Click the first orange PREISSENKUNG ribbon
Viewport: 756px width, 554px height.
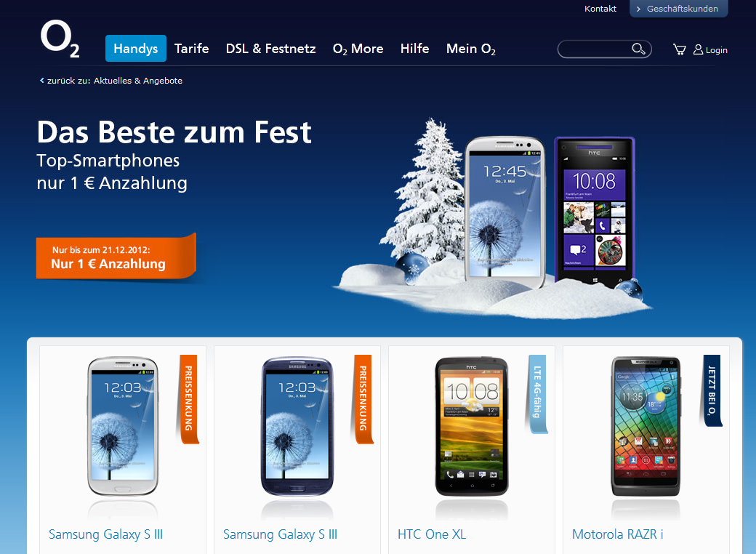click(x=188, y=398)
